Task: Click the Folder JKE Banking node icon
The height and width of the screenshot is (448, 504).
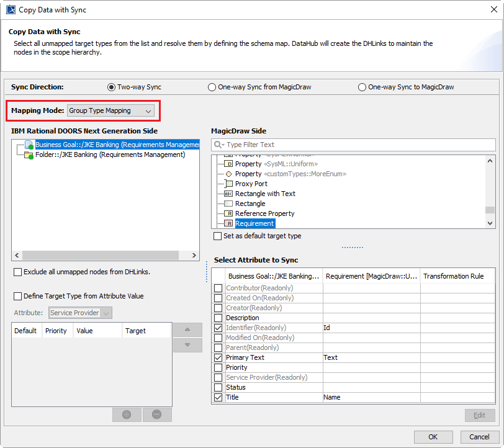Action: click(x=29, y=155)
